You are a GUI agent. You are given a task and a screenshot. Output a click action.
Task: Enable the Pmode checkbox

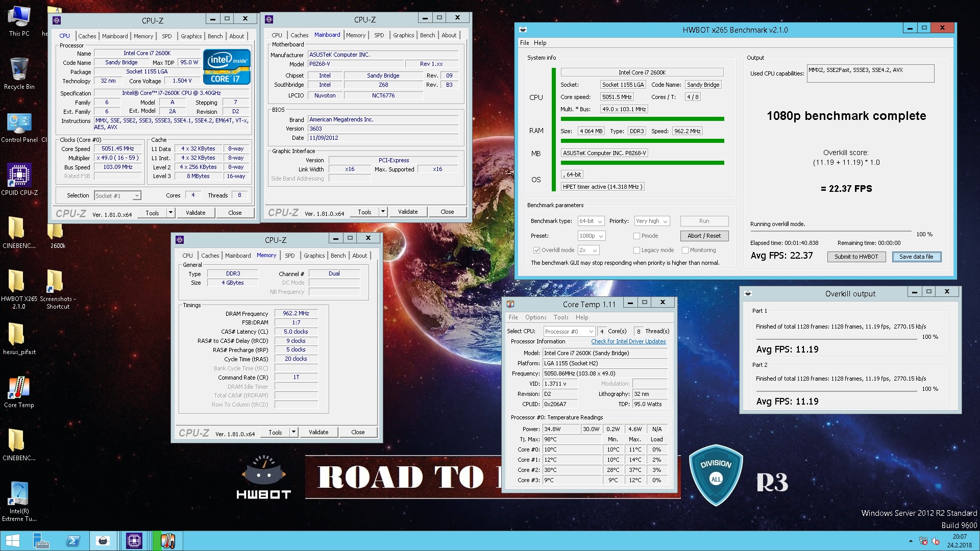click(x=636, y=236)
